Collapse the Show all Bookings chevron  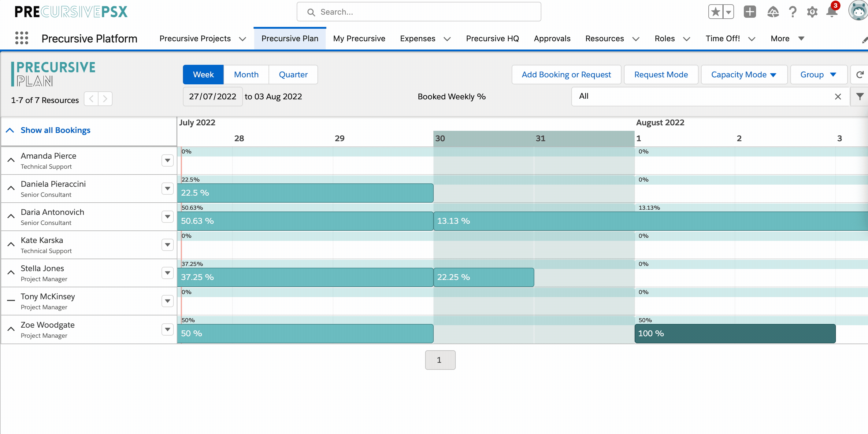click(10, 130)
